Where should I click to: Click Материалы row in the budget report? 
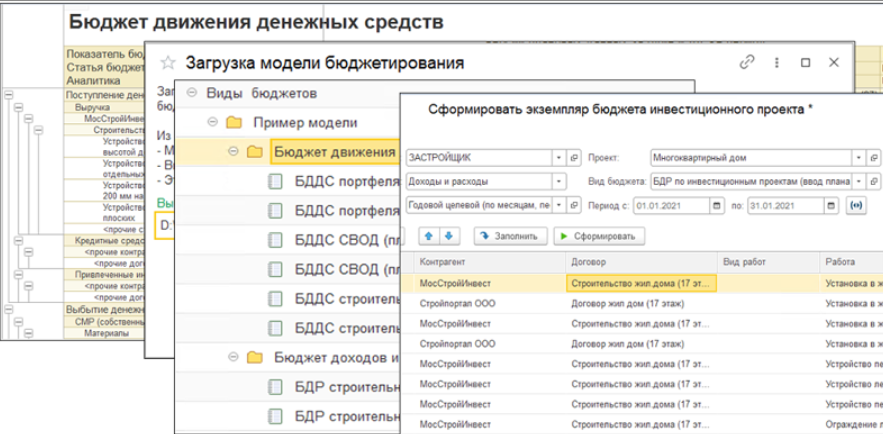(105, 333)
